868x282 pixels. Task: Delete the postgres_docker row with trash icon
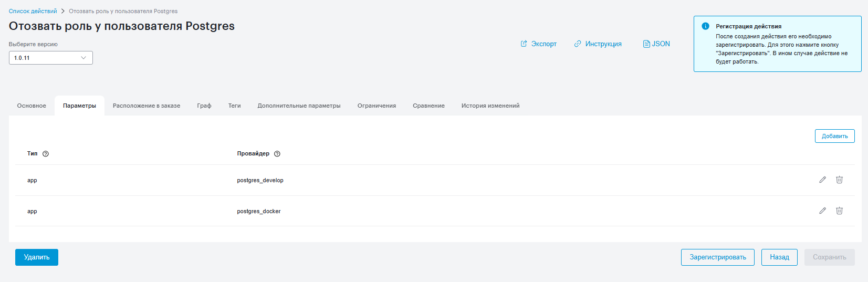(x=839, y=211)
